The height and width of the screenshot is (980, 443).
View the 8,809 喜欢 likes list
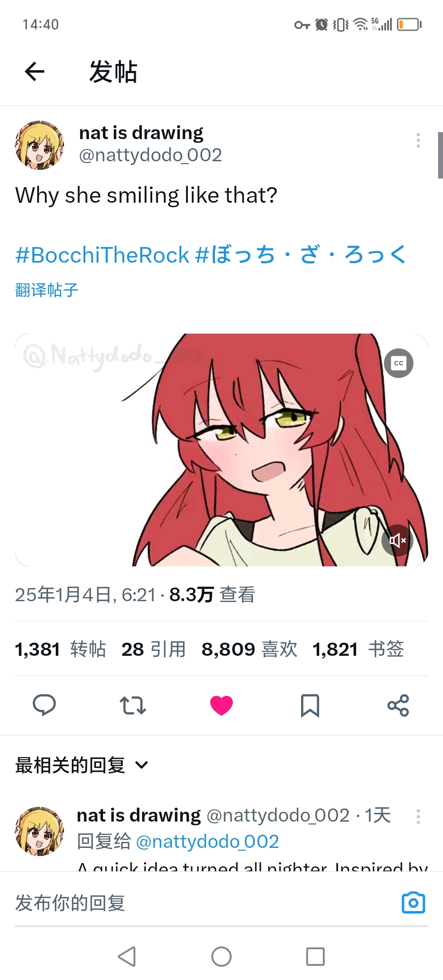(x=249, y=649)
